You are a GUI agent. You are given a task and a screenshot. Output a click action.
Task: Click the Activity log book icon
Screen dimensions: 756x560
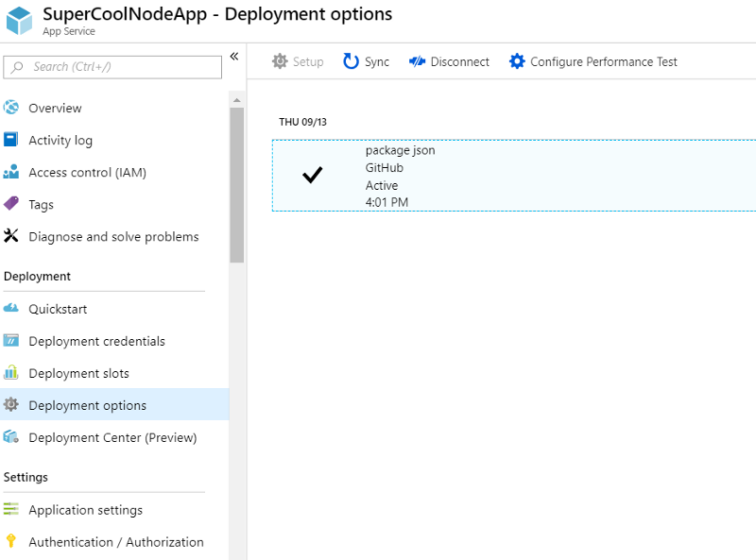[x=10, y=140]
